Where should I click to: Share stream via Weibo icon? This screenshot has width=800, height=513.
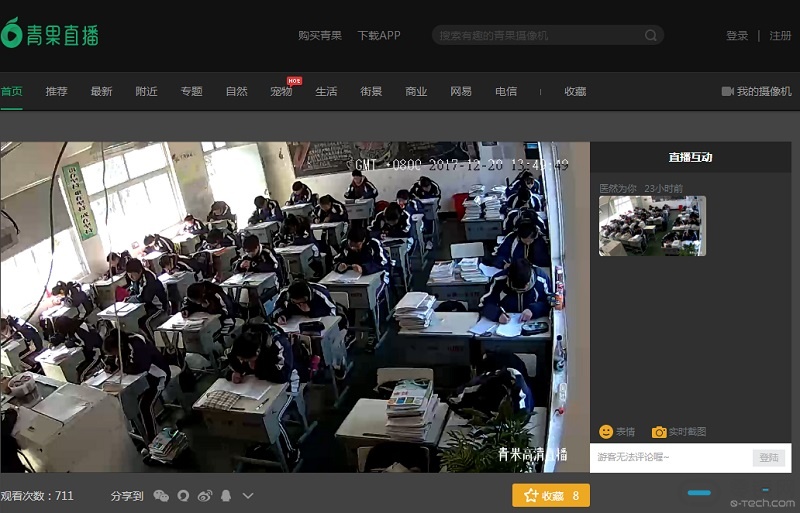click(205, 496)
